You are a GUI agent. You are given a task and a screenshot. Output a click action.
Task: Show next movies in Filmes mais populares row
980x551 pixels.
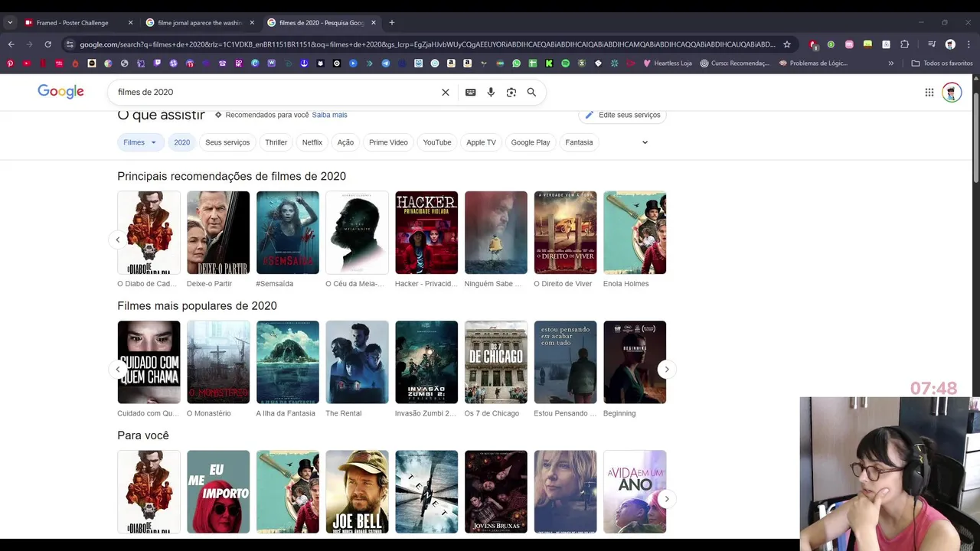(x=667, y=370)
